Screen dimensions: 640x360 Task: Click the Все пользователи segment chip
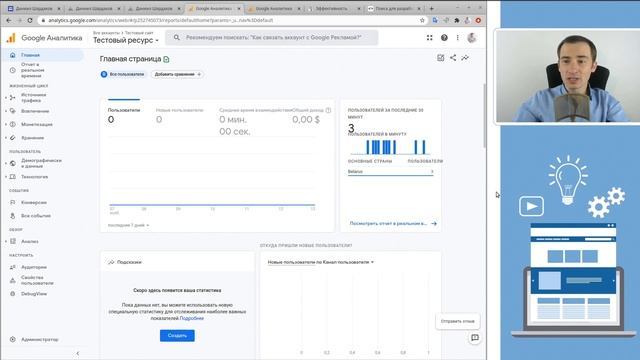click(122, 74)
